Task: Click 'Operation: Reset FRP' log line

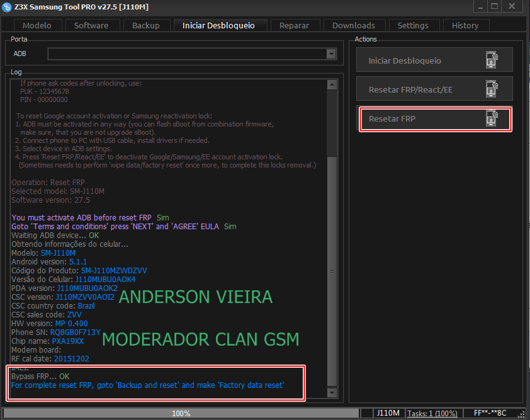Action: click(x=48, y=182)
